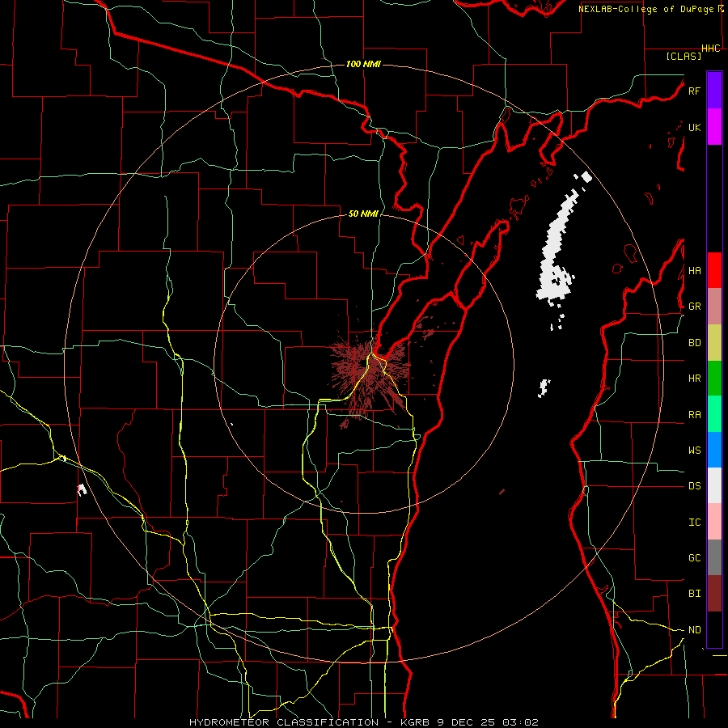Click the WS blue legend swatch
This screenshot has width=728, height=728.
coord(714,450)
